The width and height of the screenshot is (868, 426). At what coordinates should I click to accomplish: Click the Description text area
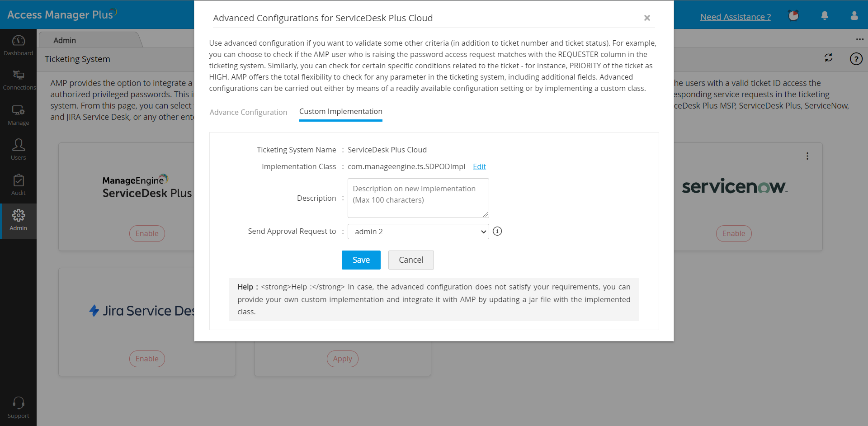coord(418,198)
